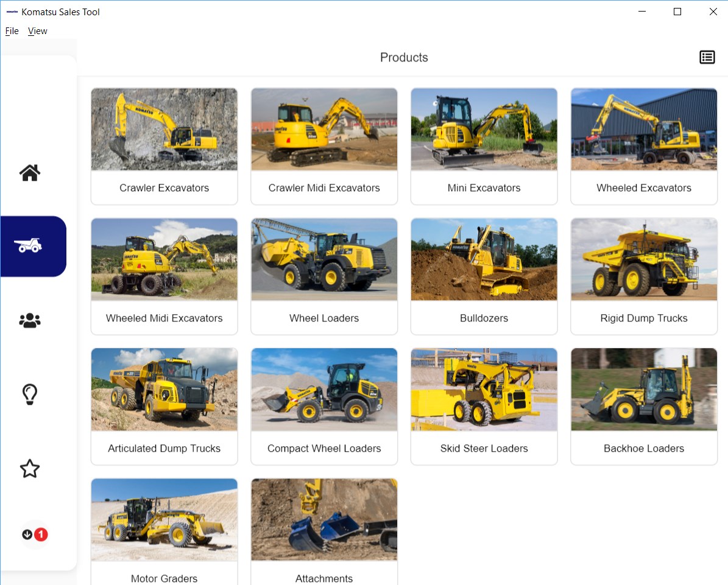Image resolution: width=728 pixels, height=585 pixels.
Task: Open the lightbulb ideas sidebar icon
Action: [x=30, y=394]
